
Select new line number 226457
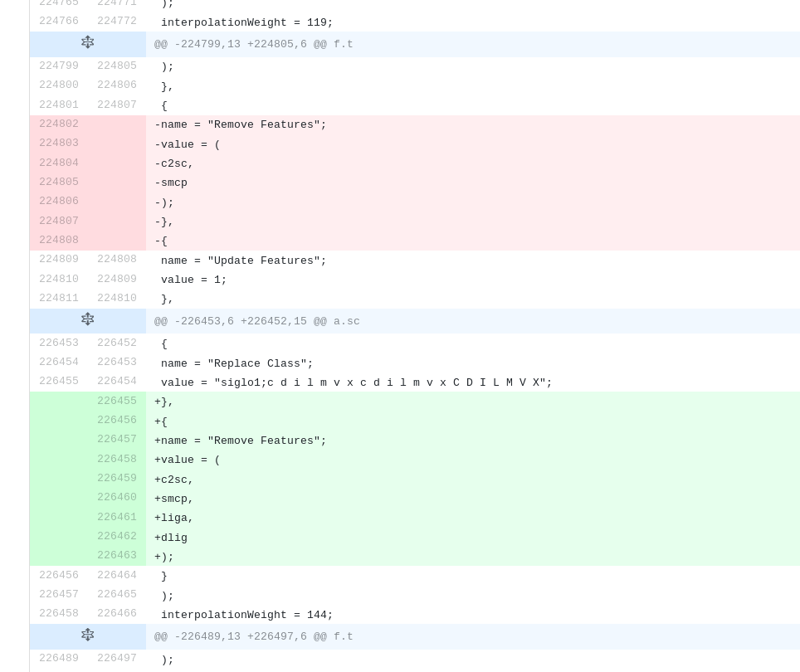(117, 439)
